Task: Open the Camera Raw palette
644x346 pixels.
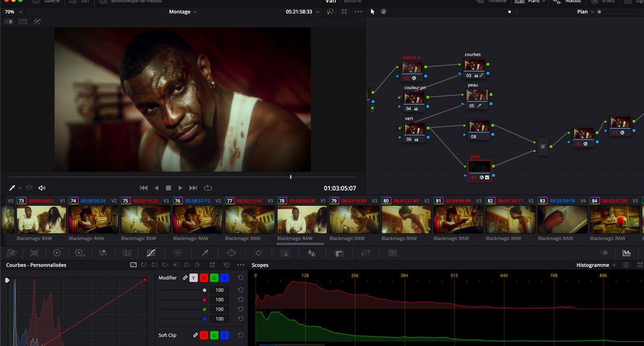Action: pos(11,252)
